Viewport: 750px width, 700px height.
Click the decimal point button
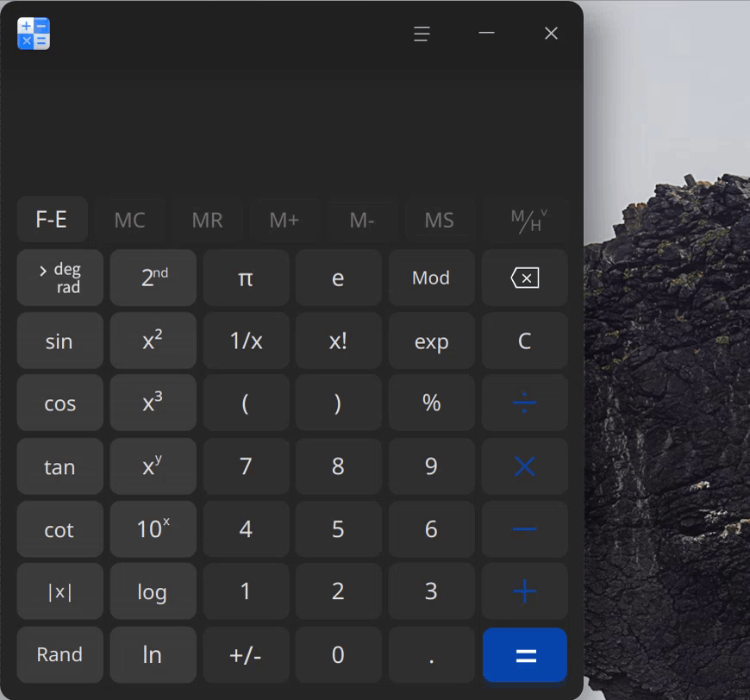431,654
